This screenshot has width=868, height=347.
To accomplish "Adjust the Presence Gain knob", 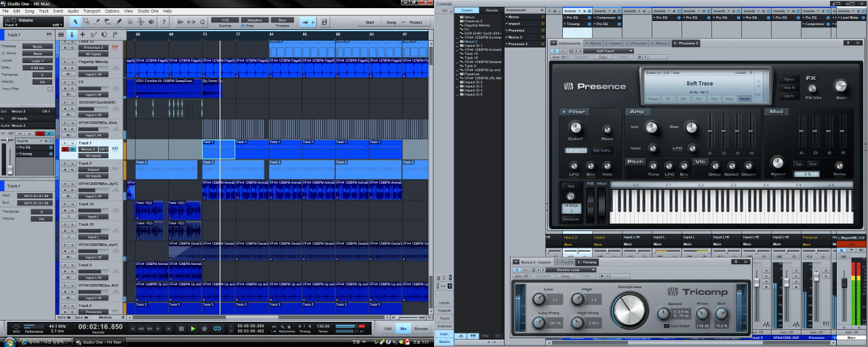I will click(x=841, y=86).
